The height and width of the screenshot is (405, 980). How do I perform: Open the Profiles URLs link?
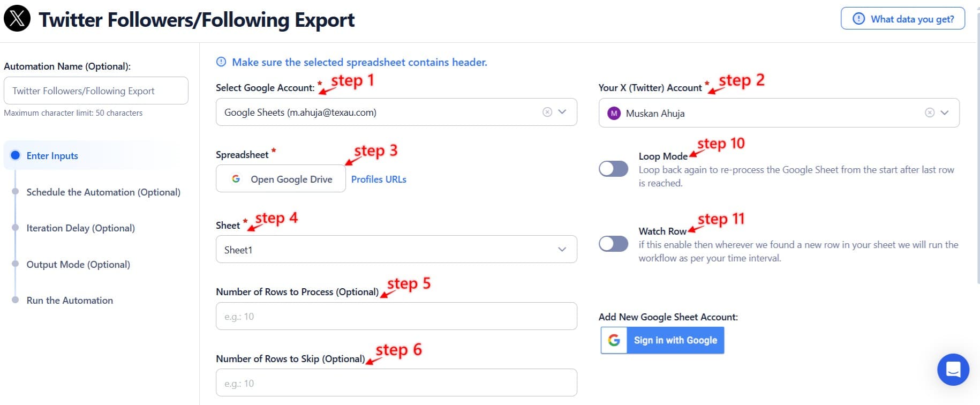379,179
